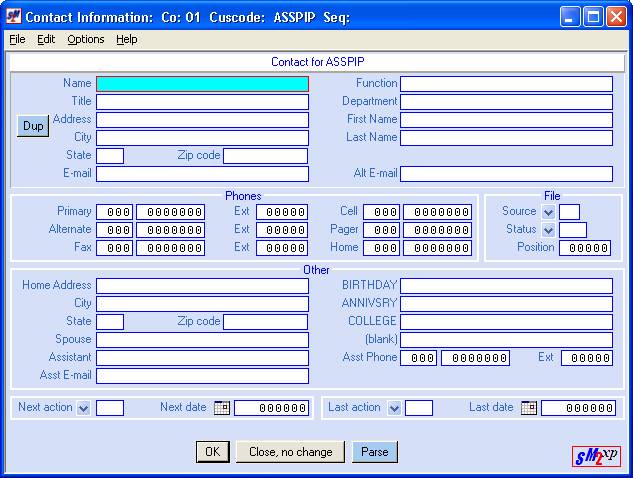Click the Dup button
The image size is (633, 478).
tap(33, 126)
